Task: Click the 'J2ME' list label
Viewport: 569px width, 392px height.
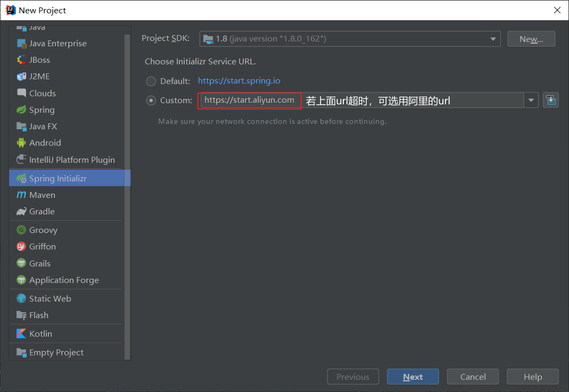Action: pyautogui.click(x=39, y=77)
